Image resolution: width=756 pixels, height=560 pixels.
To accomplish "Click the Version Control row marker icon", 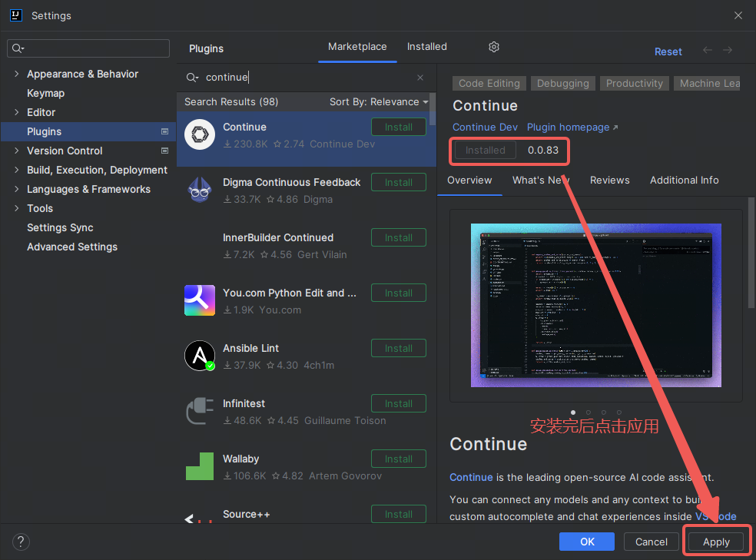I will (x=165, y=151).
